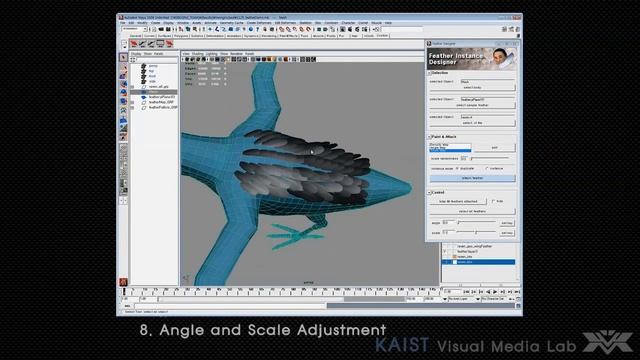
Task: Set selection mode to Select by object type
Action: (x=188, y=29)
